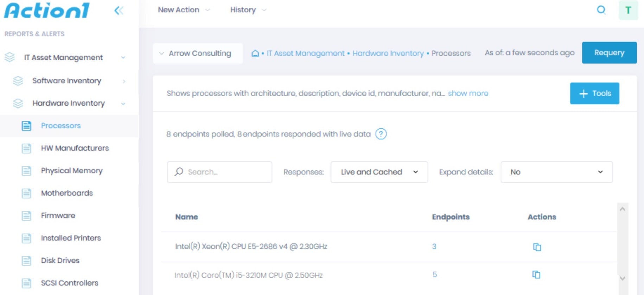644x295 pixels.
Task: Click the home icon in the breadcrumb
Action: coord(255,53)
